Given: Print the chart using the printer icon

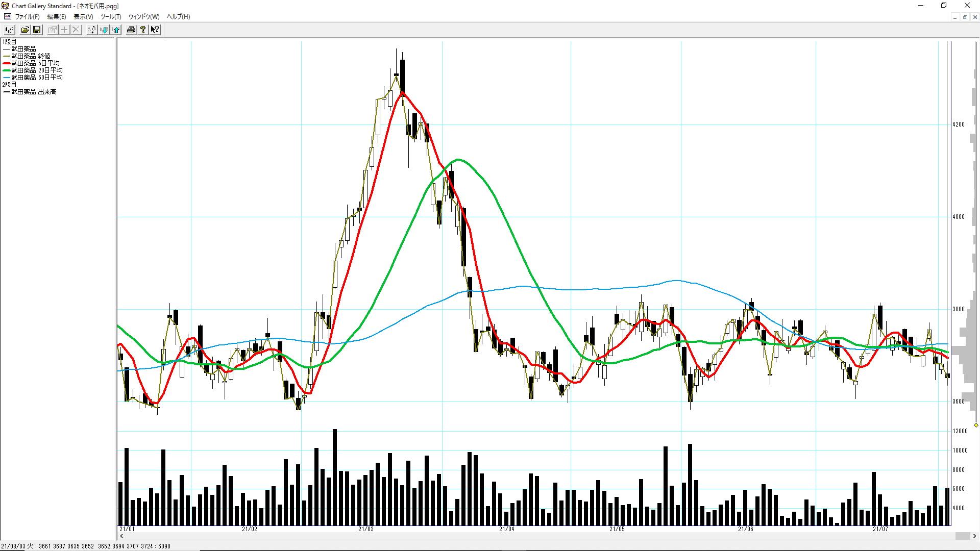Looking at the screenshot, I should (x=131, y=30).
